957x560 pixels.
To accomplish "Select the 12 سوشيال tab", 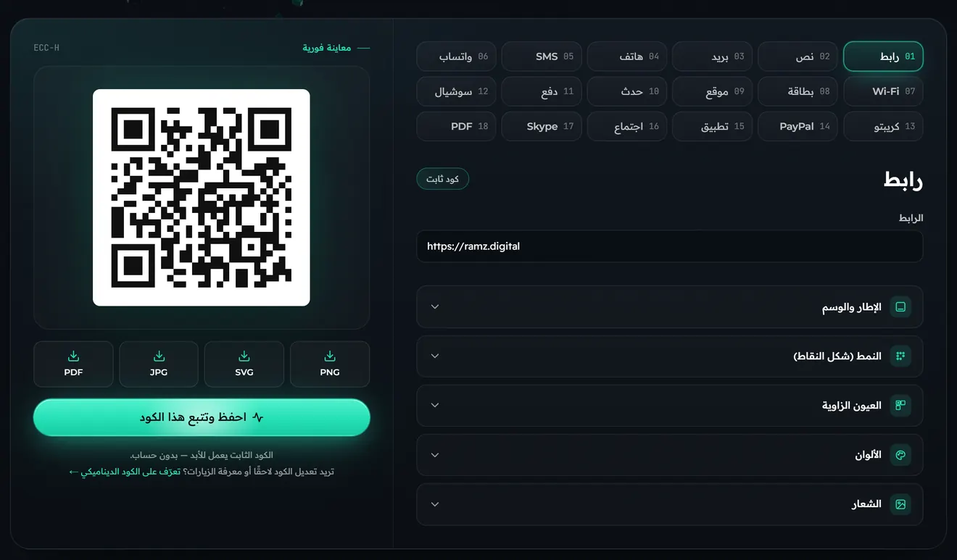I will point(457,91).
